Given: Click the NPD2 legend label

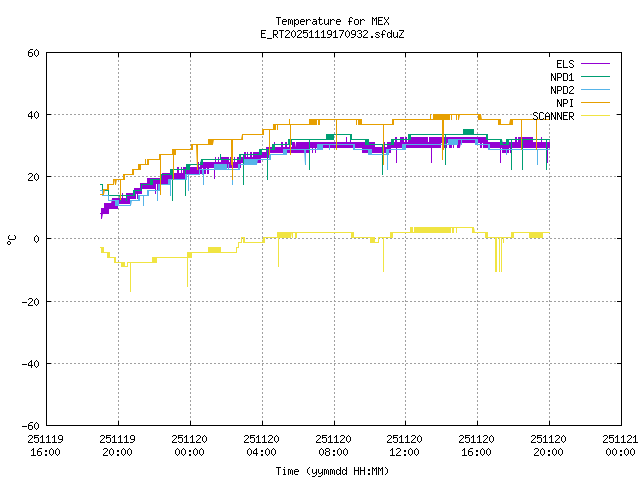Looking at the screenshot, I should [x=561, y=89].
